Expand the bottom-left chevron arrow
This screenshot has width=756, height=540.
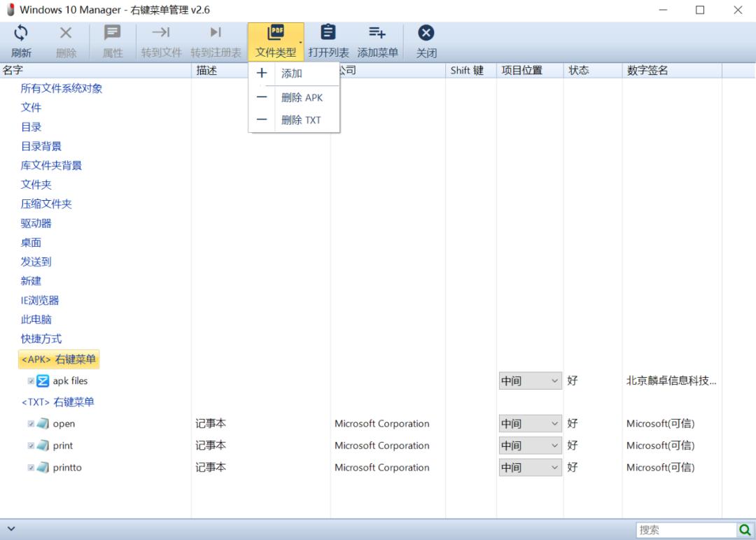(11, 529)
